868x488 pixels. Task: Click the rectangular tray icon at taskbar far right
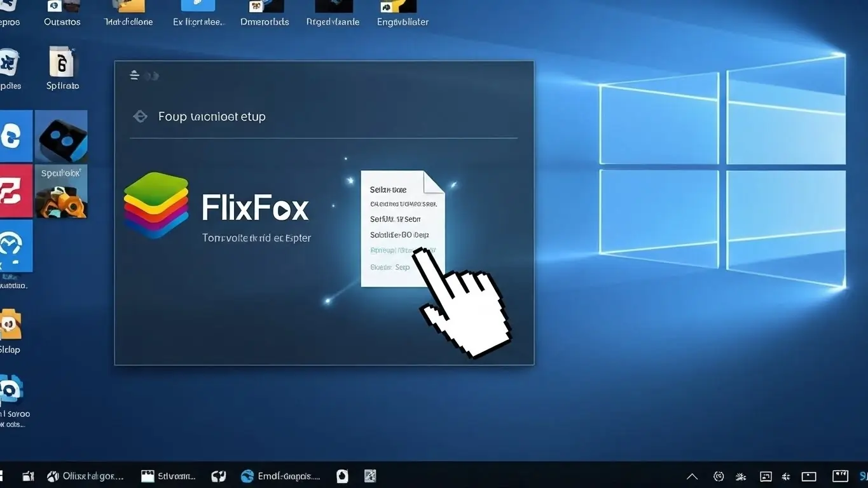(x=840, y=476)
